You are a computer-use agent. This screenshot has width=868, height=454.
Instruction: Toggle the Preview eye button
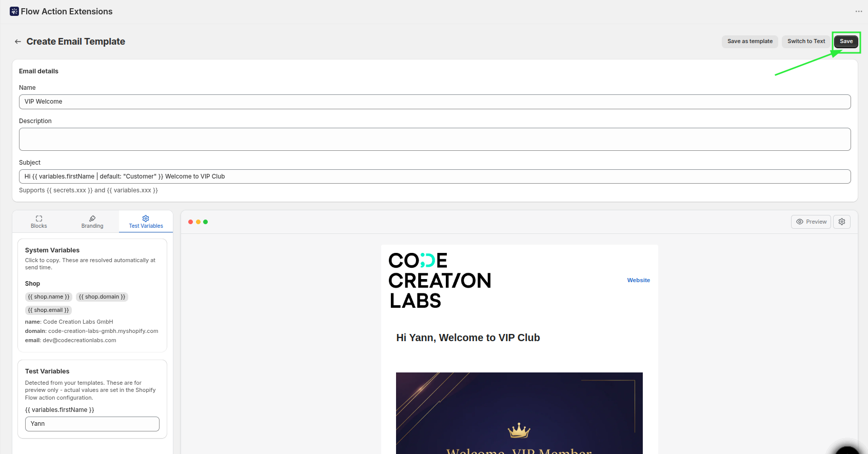tap(811, 222)
